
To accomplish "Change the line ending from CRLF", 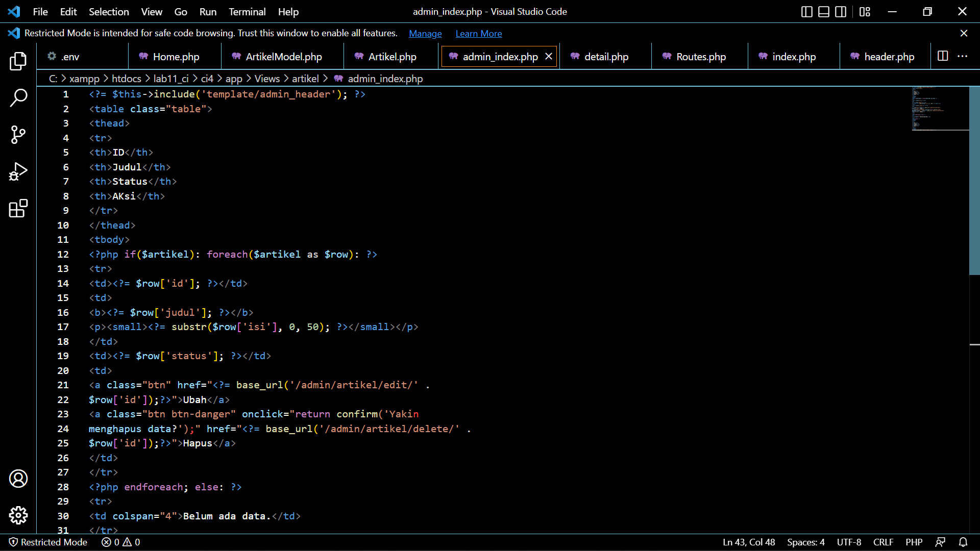I will point(883,542).
